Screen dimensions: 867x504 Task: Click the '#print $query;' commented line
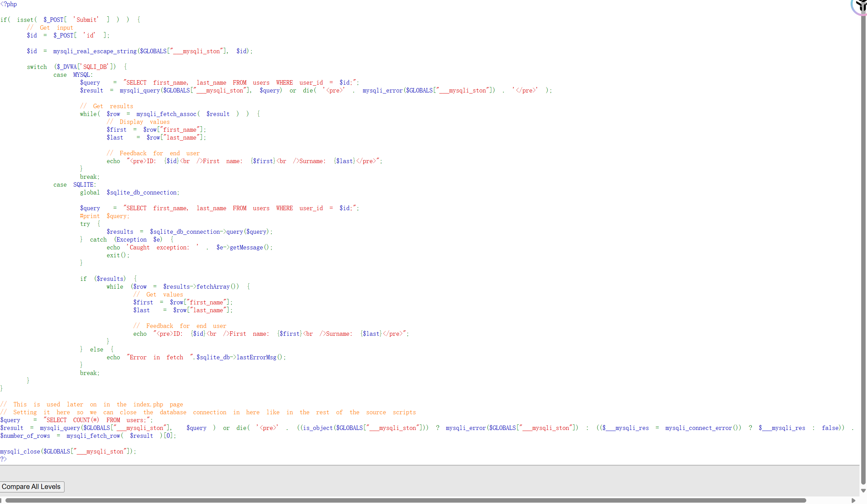pyautogui.click(x=105, y=216)
